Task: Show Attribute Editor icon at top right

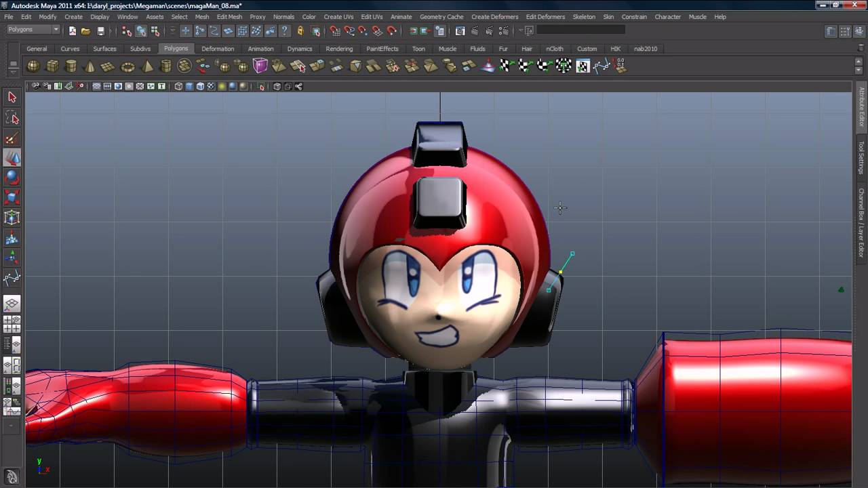Action: tap(831, 31)
